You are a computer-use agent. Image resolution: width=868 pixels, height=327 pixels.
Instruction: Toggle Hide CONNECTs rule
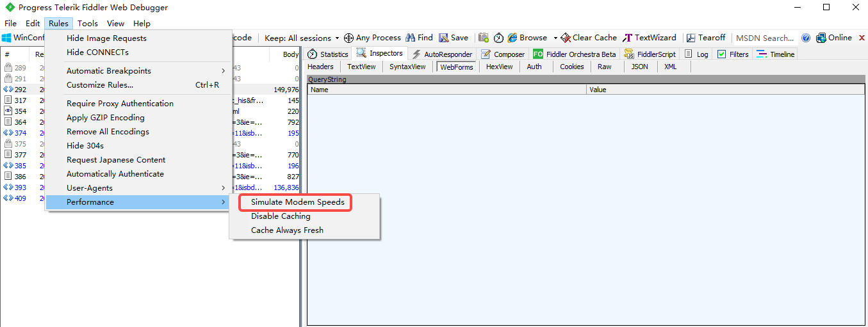point(138,52)
